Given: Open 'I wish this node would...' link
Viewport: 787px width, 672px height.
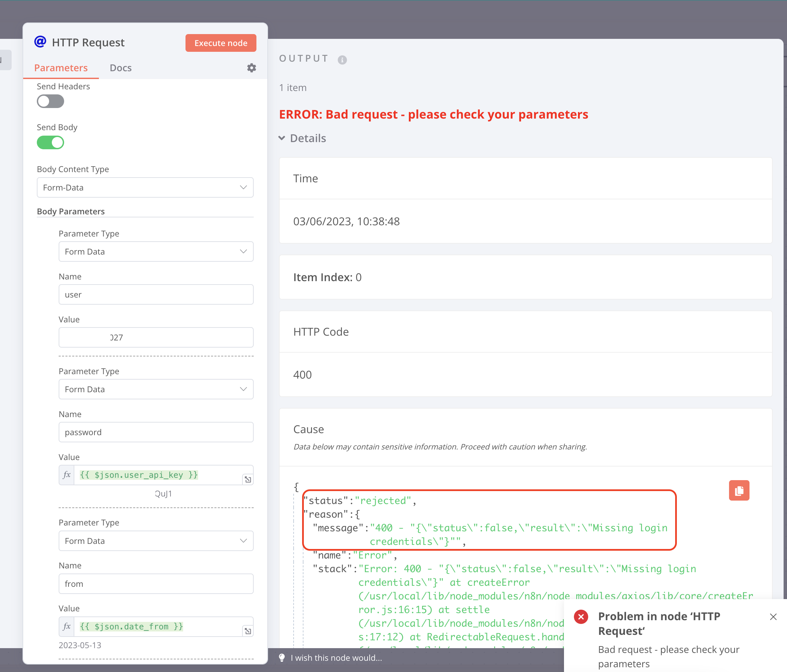Looking at the screenshot, I should pos(336,658).
